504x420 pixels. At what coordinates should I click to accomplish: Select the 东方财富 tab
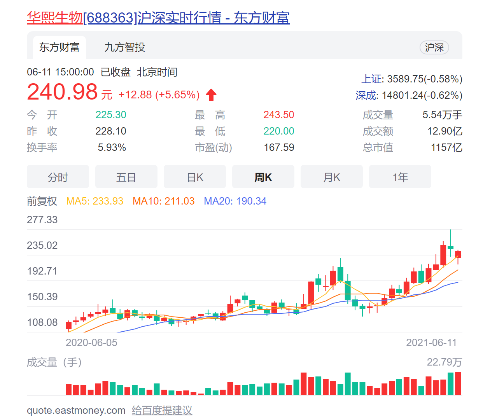point(59,47)
